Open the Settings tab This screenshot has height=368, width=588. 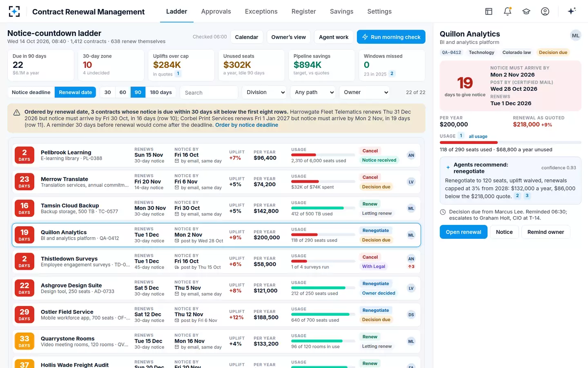(379, 11)
